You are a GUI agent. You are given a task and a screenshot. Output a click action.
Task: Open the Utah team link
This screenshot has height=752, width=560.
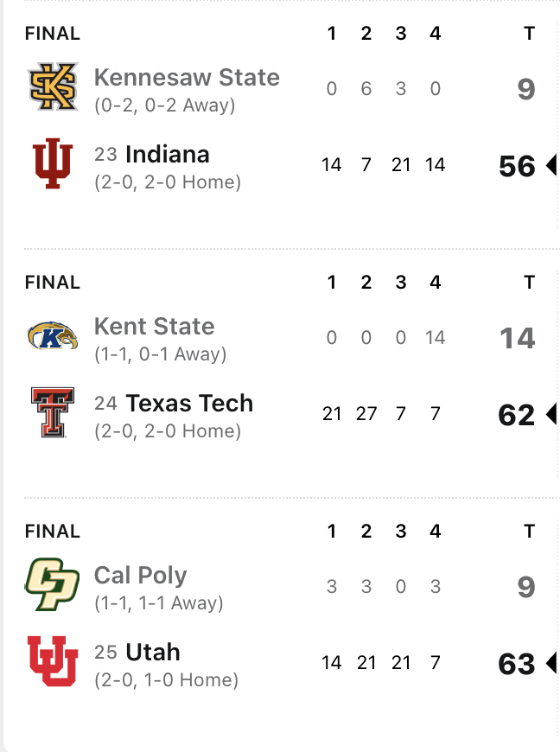click(x=153, y=653)
